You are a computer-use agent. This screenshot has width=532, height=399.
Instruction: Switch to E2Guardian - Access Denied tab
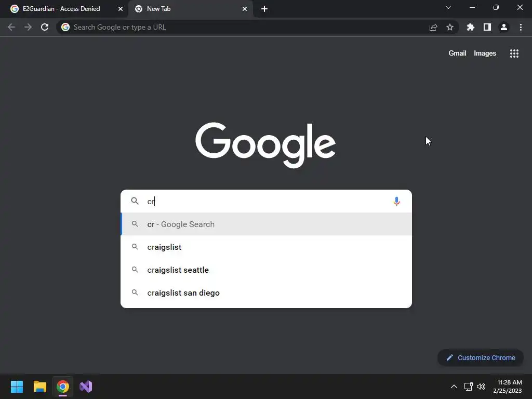61,9
